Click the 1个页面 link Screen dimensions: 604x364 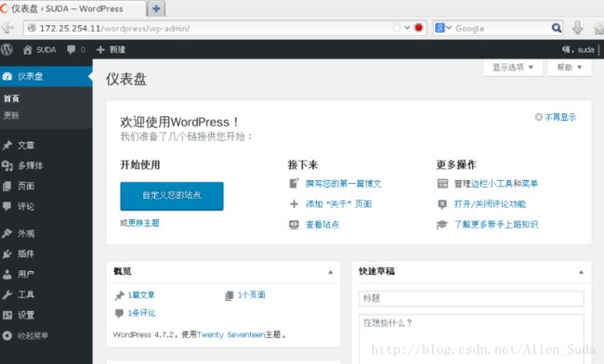251,294
